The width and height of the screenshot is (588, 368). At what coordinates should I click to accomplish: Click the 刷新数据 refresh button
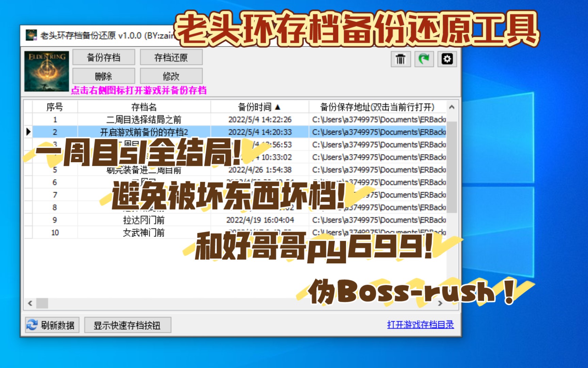click(52, 325)
